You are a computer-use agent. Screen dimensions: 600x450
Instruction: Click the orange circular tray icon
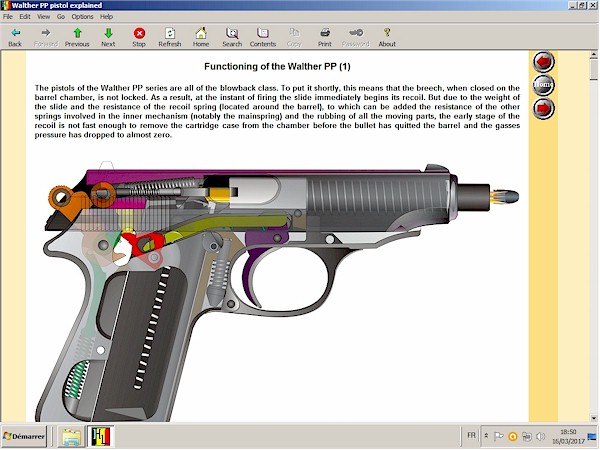512,436
